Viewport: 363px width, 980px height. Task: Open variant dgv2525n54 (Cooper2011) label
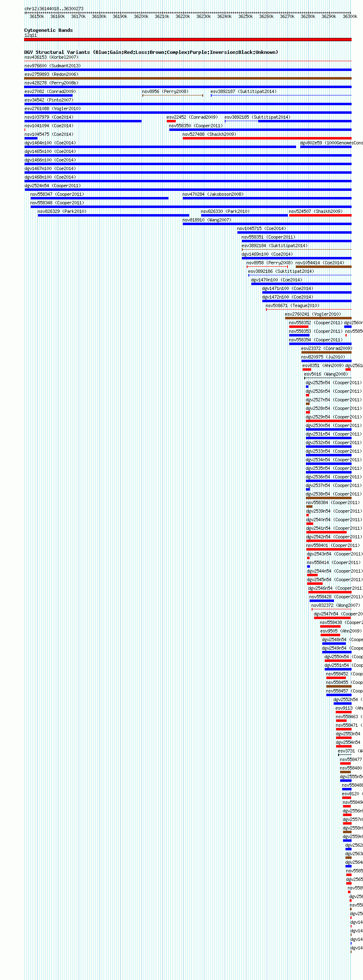click(x=334, y=383)
